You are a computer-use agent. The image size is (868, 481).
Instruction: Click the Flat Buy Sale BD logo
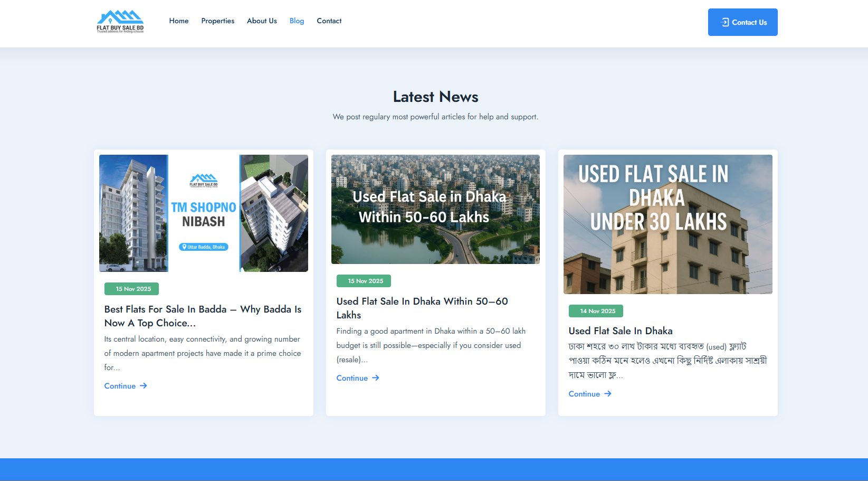[x=120, y=22]
